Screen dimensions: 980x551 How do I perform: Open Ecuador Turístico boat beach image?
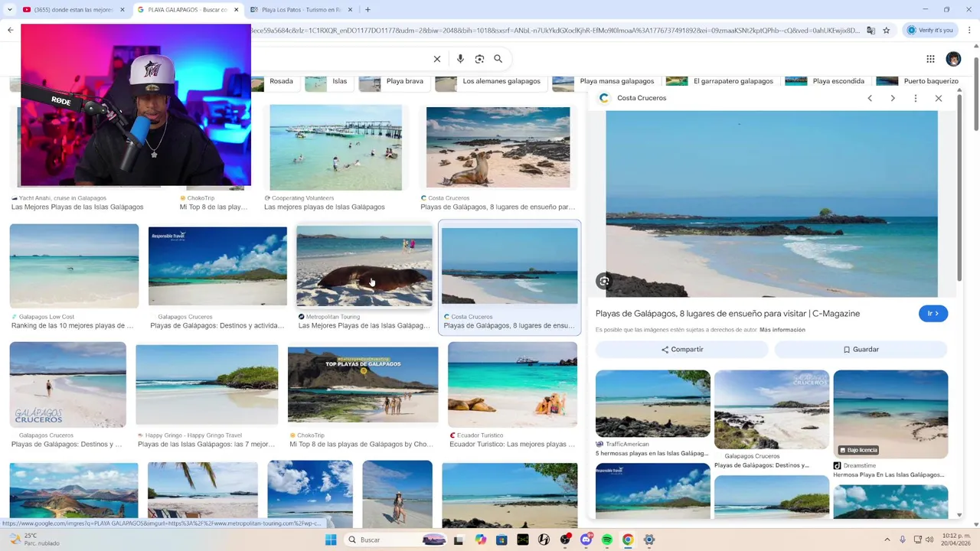coord(512,384)
